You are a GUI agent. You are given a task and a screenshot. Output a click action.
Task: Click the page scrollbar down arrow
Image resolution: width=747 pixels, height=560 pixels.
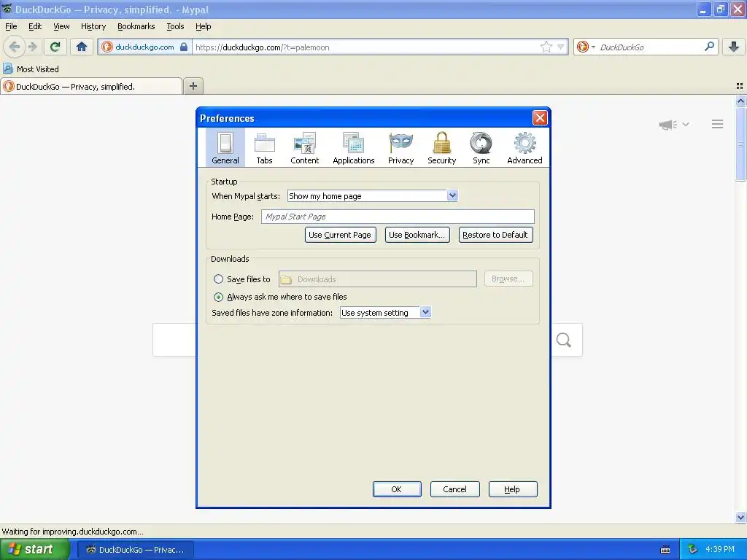click(740, 517)
